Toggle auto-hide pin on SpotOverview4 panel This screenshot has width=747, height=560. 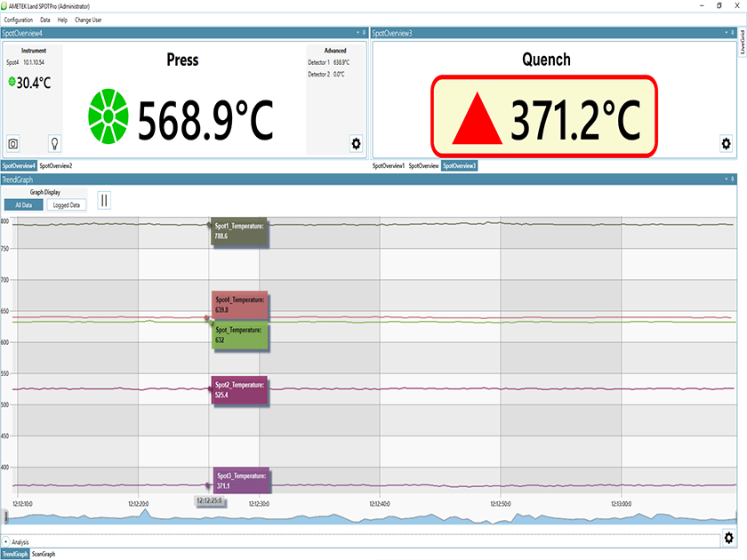pyautogui.click(x=362, y=31)
